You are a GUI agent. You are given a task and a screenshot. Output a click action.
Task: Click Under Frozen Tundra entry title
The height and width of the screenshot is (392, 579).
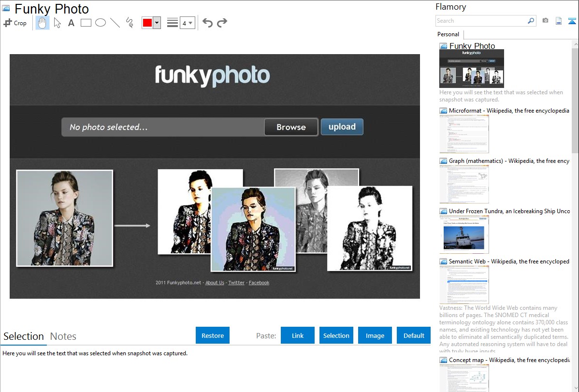coord(509,211)
